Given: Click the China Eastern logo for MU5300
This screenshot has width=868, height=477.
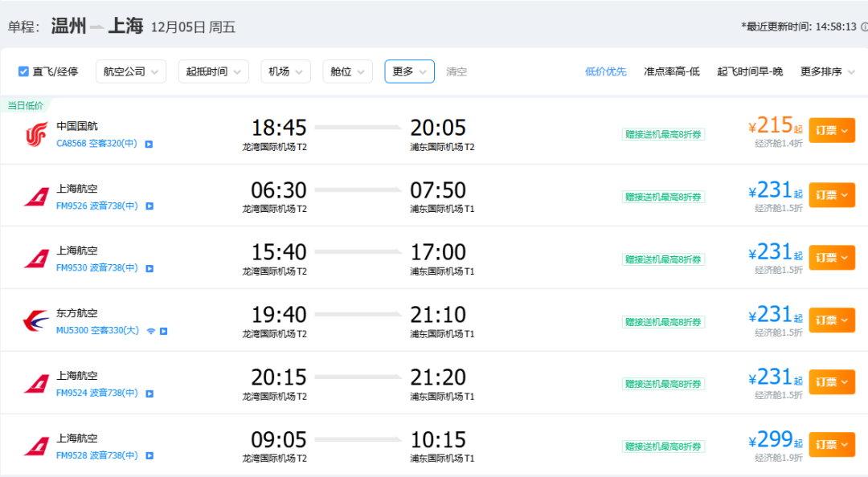Looking at the screenshot, I should [36, 321].
